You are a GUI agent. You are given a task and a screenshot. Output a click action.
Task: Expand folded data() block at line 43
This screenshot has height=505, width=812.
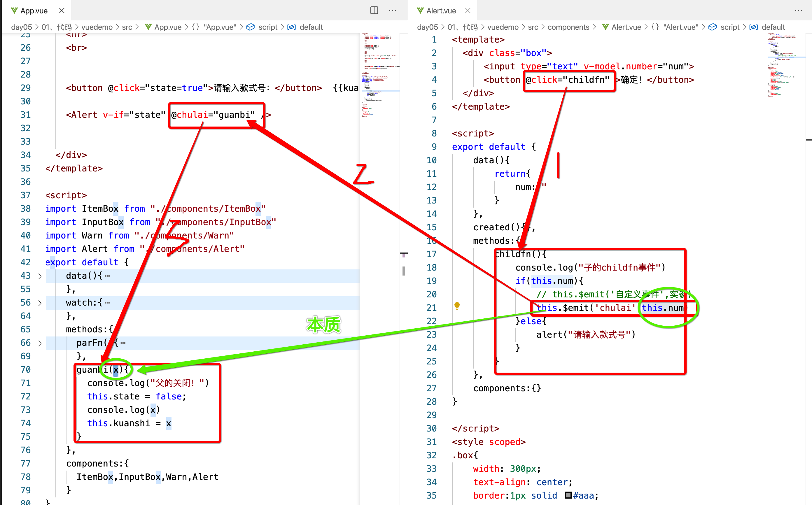coord(40,276)
